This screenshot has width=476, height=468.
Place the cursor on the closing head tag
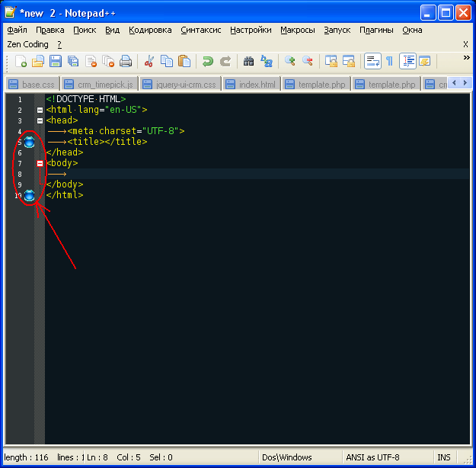tap(65, 152)
